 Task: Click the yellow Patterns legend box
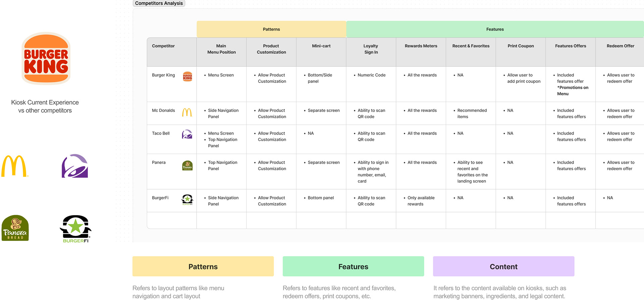point(203,266)
